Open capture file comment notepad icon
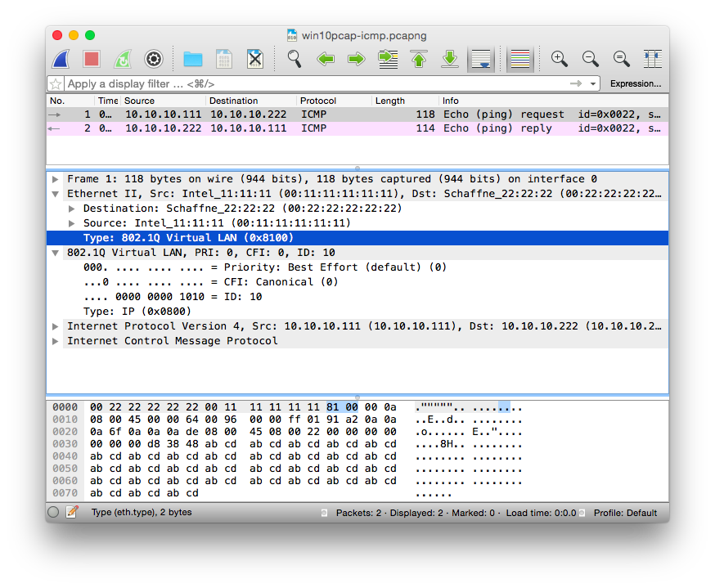This screenshot has width=715, height=588. click(72, 512)
